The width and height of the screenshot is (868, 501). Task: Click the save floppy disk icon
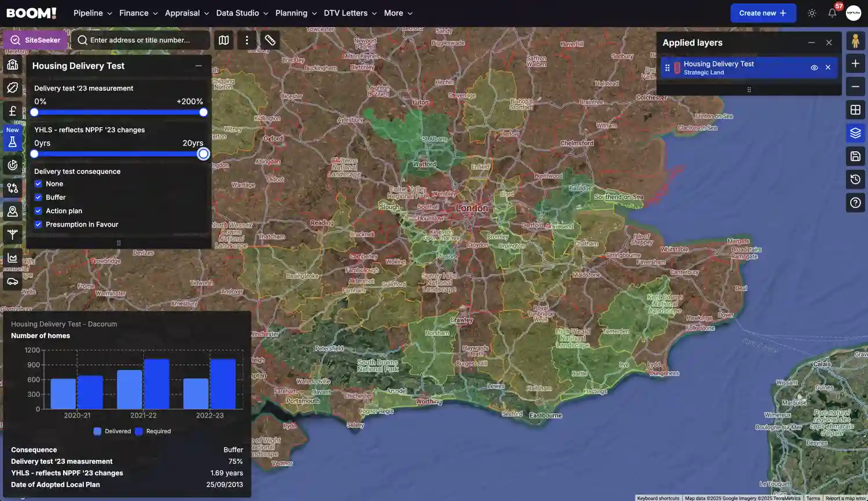855,156
